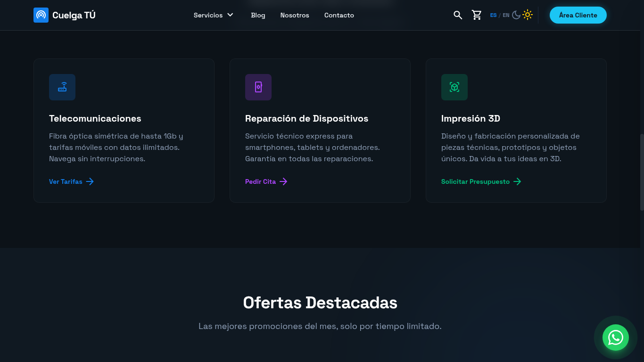Viewport: 644px width, 362px height.
Task: Switch to dark mode moon icon
Action: [x=516, y=15]
